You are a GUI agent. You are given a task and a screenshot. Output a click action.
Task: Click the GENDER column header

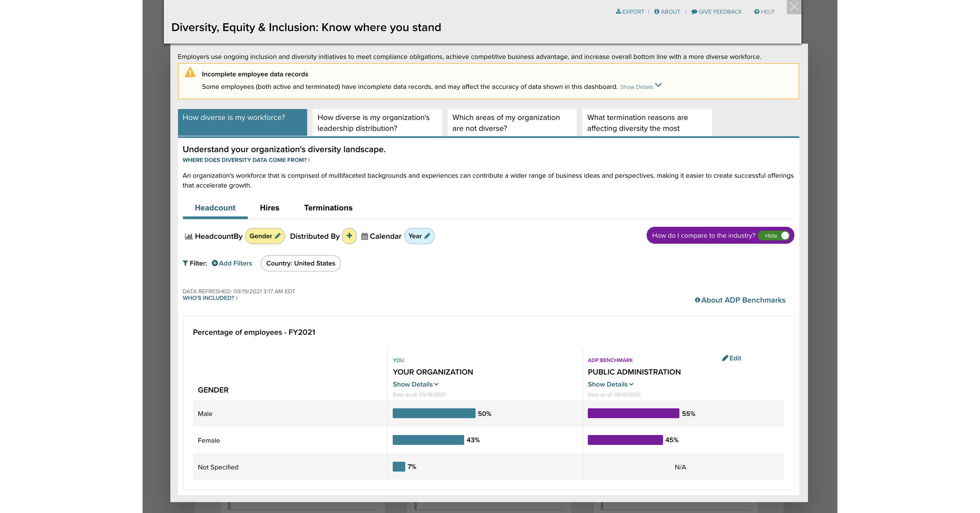point(213,390)
